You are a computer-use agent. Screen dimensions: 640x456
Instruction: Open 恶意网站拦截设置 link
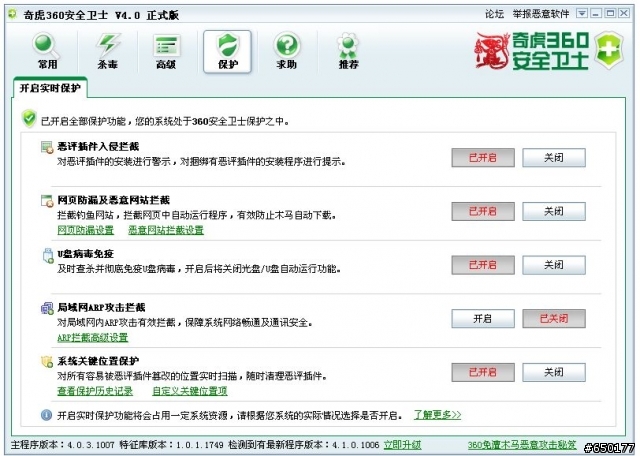click(166, 230)
